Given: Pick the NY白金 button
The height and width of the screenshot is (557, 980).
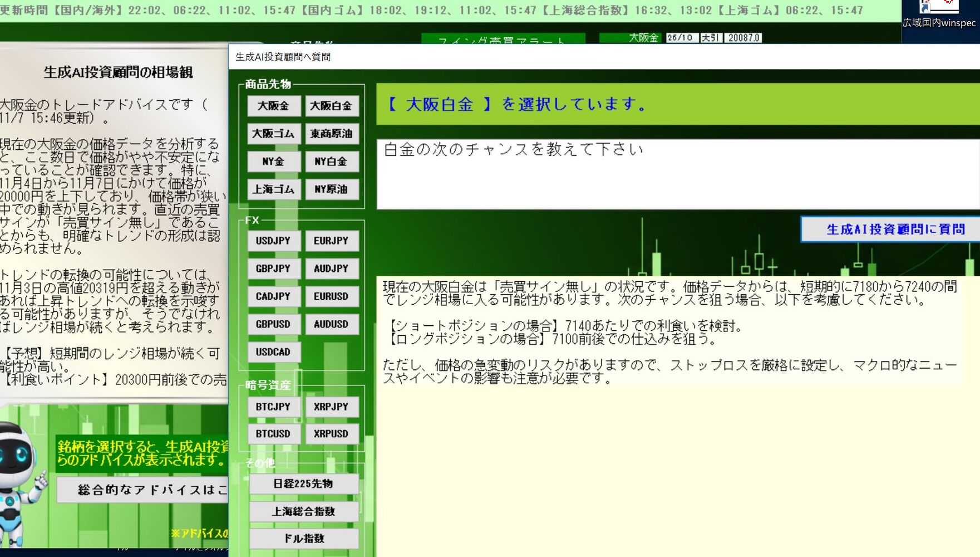Looking at the screenshot, I should click(332, 162).
